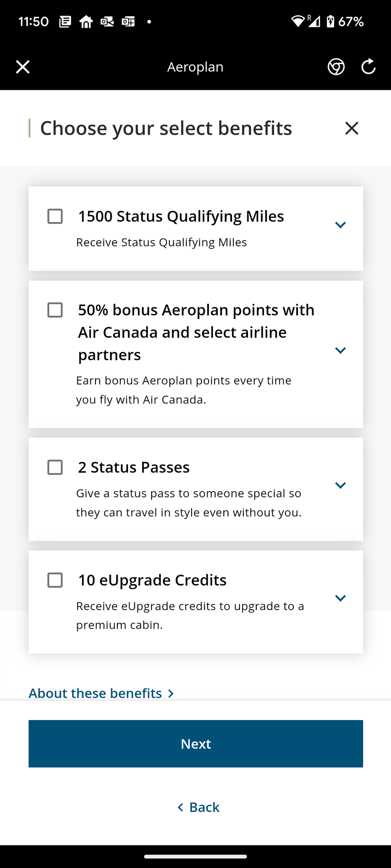Reload the Aeroplan page
Image resolution: width=391 pixels, height=868 pixels.
(368, 66)
